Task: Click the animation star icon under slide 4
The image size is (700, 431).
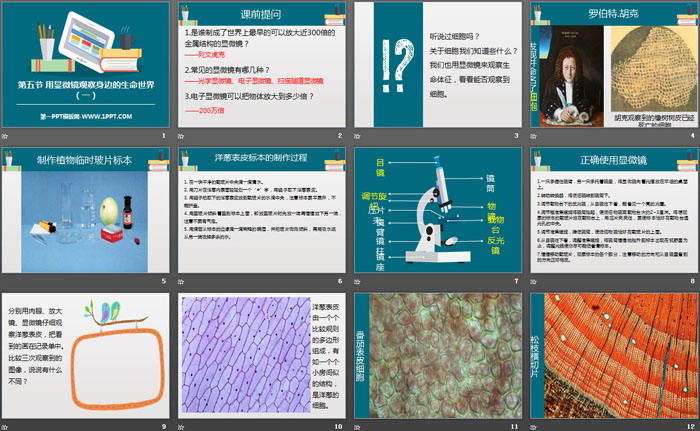Action: [533, 136]
